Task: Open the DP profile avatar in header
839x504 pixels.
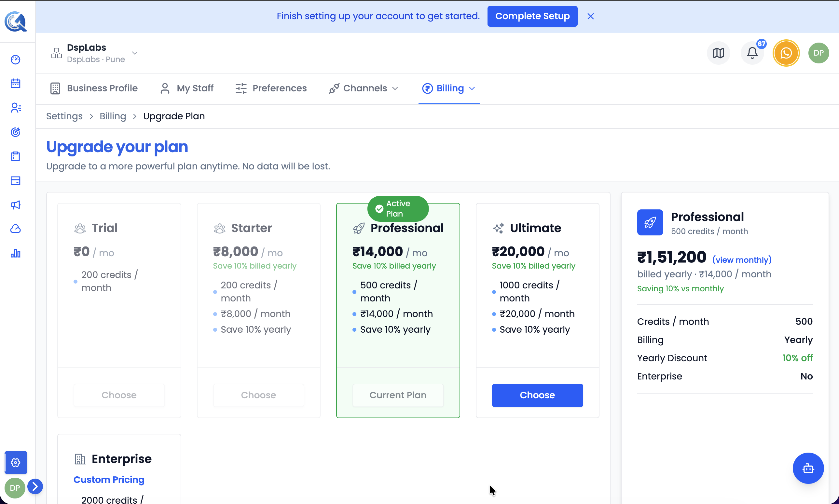Action: 818,53
